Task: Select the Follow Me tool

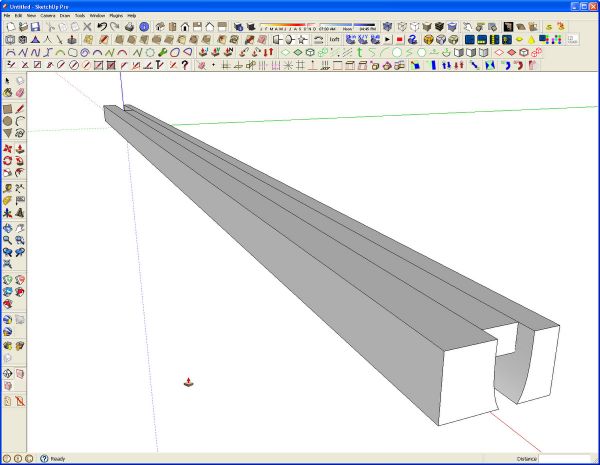Action: click(x=20, y=161)
